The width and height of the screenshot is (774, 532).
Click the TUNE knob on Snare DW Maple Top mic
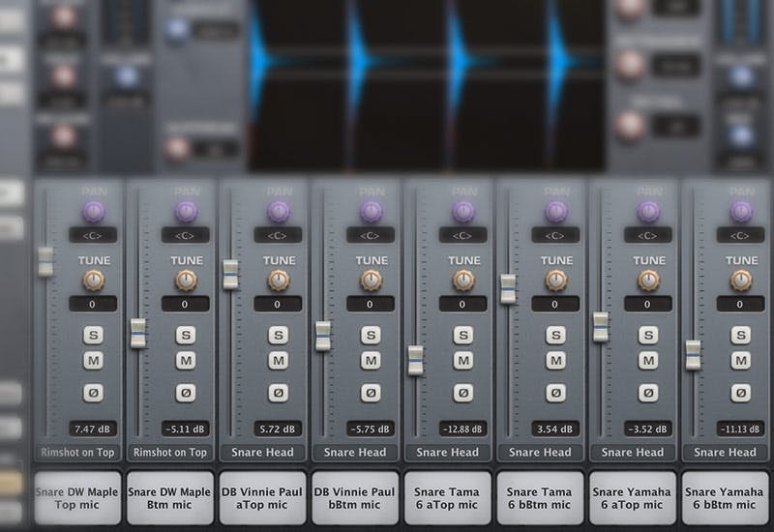point(94,281)
